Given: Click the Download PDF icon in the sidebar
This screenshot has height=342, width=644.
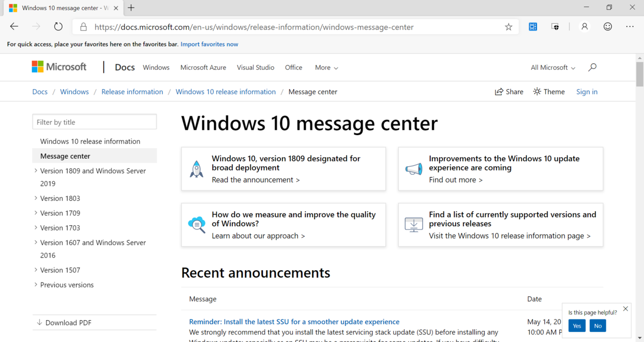Looking at the screenshot, I should 40,322.
